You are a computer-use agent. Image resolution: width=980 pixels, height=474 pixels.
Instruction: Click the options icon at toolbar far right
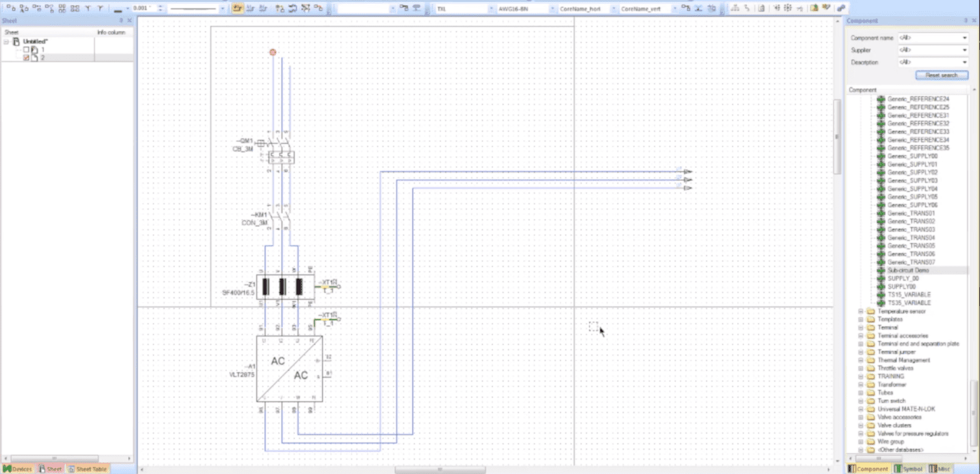point(841,8)
